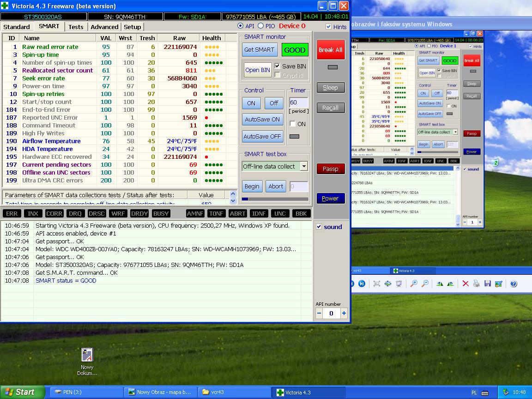Viewport: 532px width, 399px height.
Task: Open vcr43 folder from taskbar
Action: tap(234, 392)
